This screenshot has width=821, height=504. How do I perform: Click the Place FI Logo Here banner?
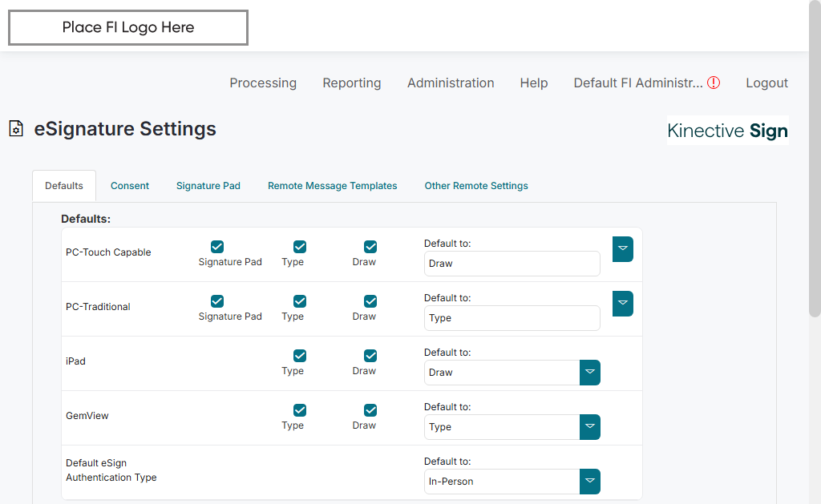point(128,28)
